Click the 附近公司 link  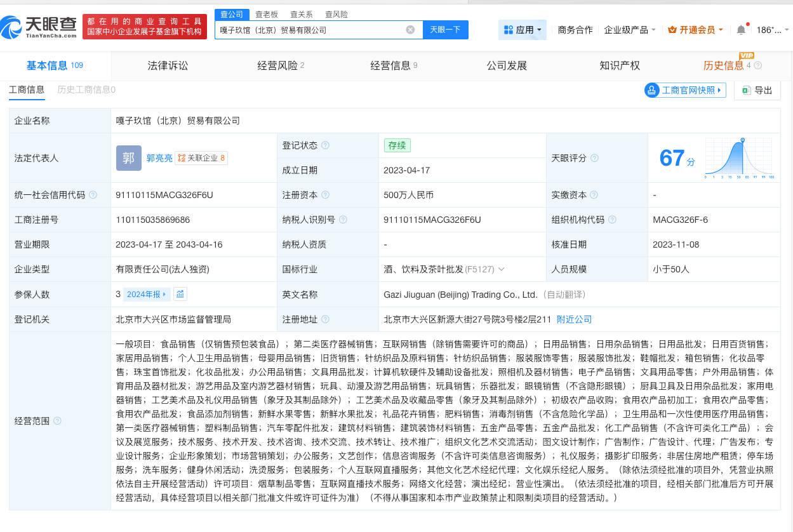[x=574, y=319]
